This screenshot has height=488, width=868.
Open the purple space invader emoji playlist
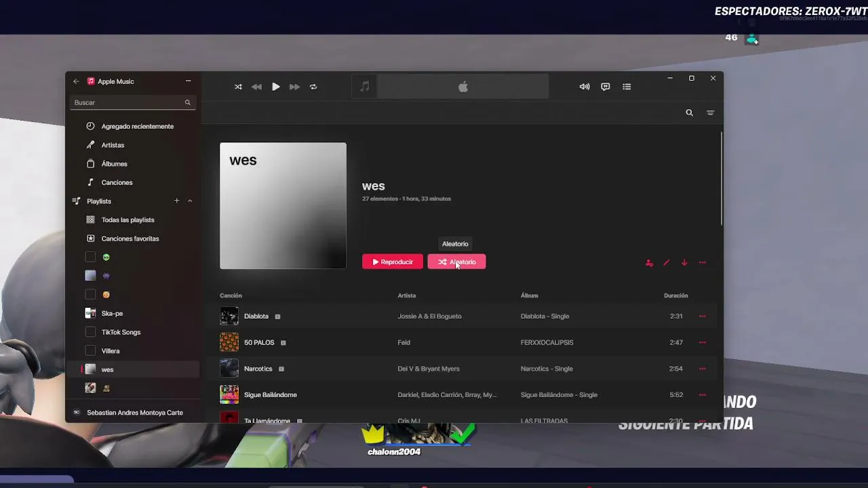(x=106, y=276)
